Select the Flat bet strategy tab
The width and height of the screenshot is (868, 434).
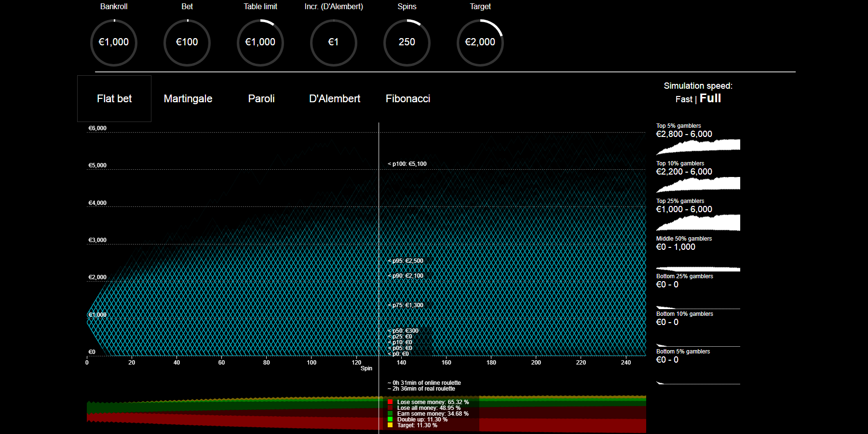pos(114,99)
